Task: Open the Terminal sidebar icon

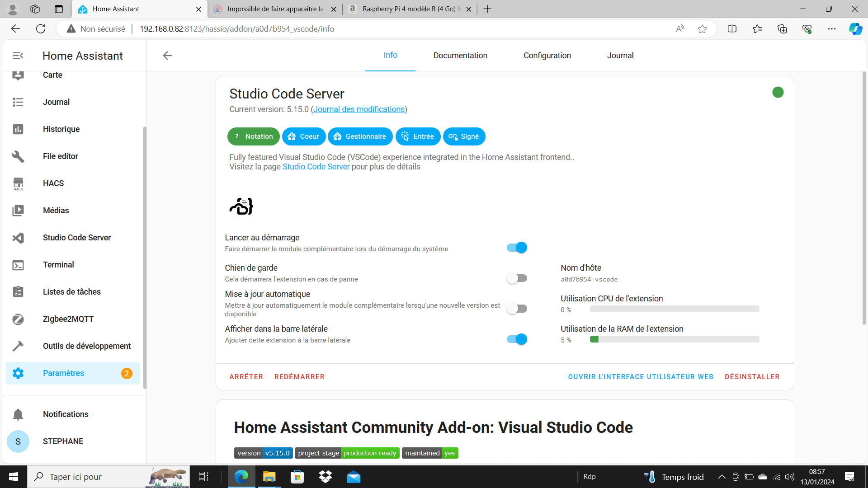Action: (x=18, y=265)
